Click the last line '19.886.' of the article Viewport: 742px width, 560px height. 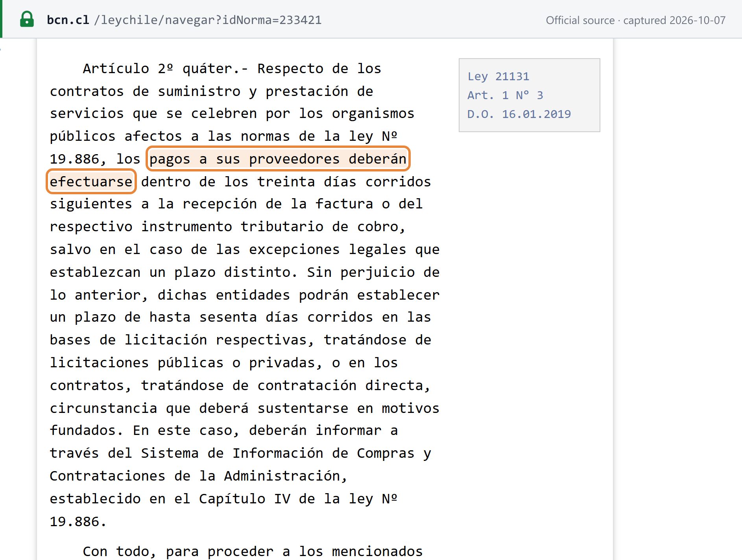tap(78, 522)
